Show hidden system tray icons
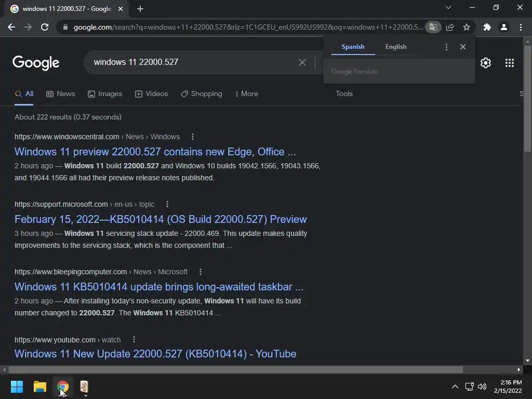 pos(455,387)
